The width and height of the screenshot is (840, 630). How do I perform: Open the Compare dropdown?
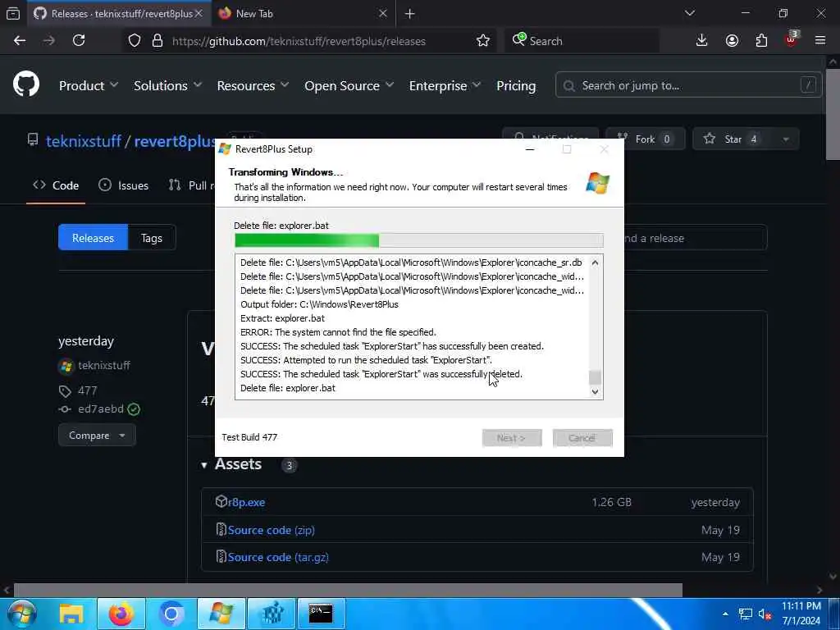tap(97, 435)
